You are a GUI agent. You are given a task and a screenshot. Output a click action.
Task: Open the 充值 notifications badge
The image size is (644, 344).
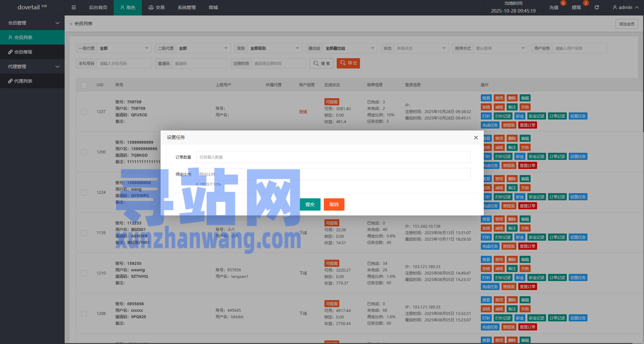tap(554, 7)
